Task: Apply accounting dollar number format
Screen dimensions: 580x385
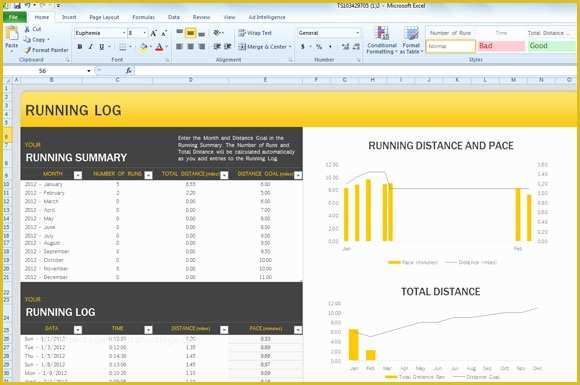Action: 303,47
